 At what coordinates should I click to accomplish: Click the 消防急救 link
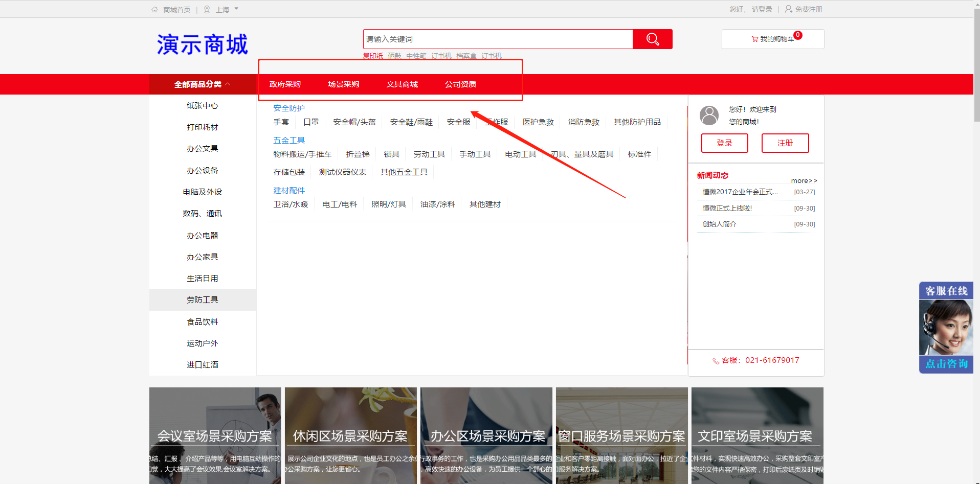point(584,122)
